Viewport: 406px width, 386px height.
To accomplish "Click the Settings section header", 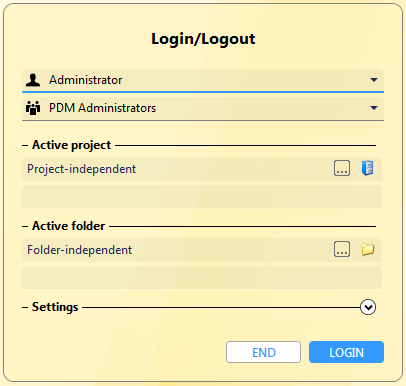I will click(55, 307).
